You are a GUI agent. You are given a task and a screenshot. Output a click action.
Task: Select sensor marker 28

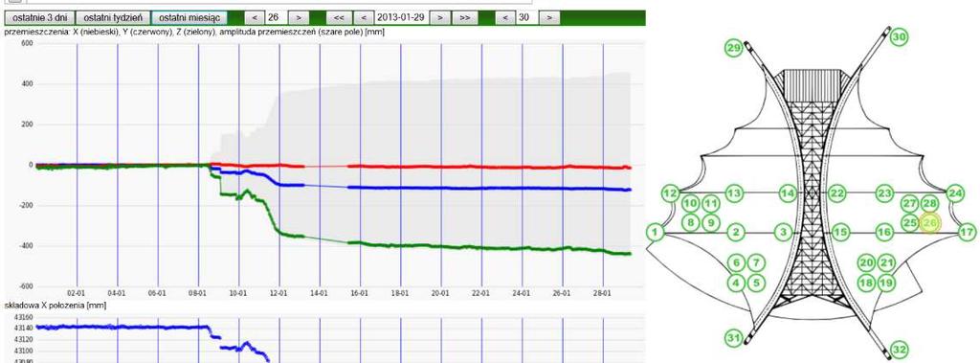tap(930, 203)
